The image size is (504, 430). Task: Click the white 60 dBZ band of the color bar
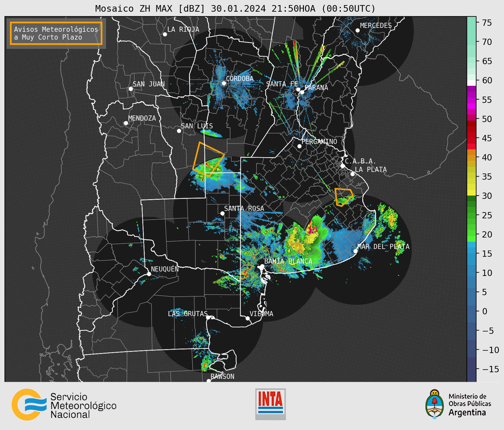coord(471,83)
